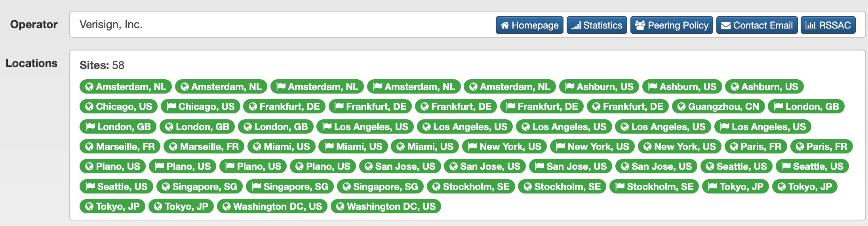Open the RSSAC link button
Viewport: 868px width, 226px height.
coord(828,25)
